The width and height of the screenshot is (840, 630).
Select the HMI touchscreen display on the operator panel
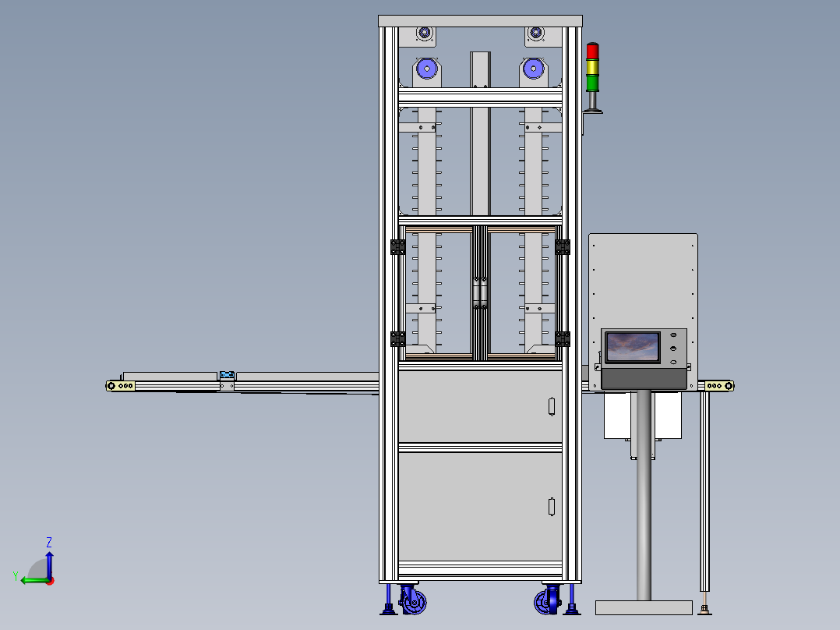tap(633, 347)
